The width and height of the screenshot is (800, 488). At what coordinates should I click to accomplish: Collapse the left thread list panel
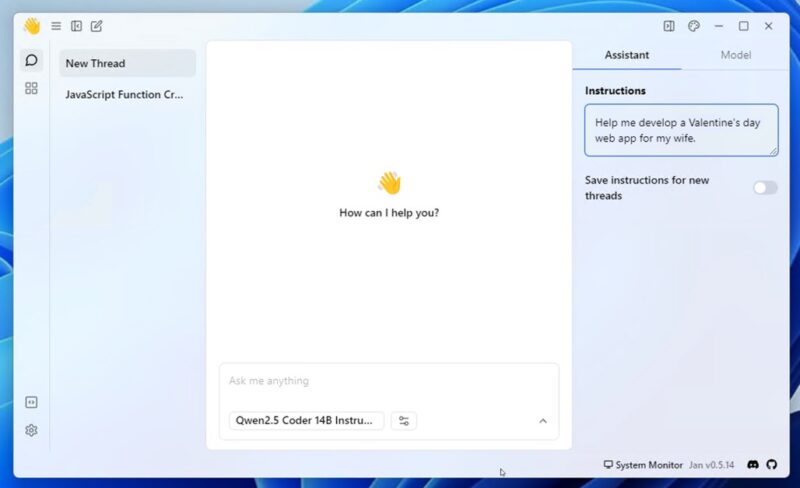pos(76,26)
